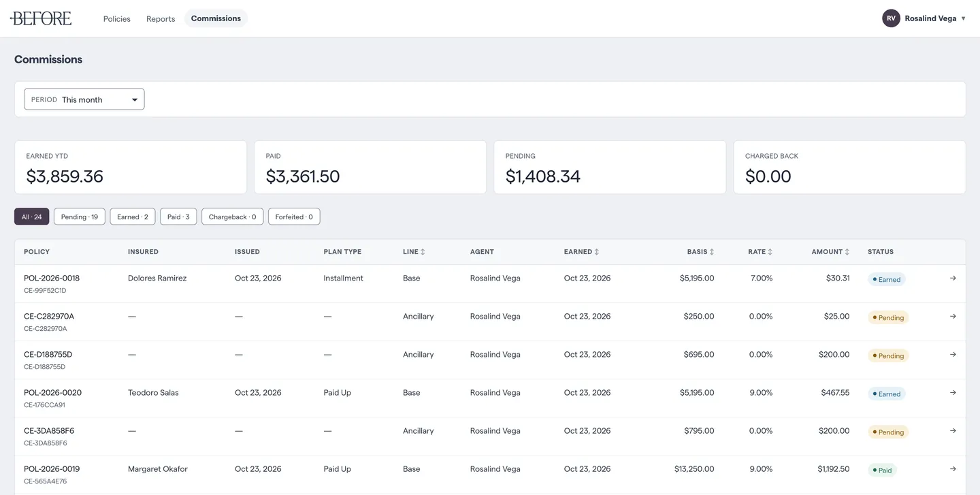Click the CE-D188755D policy entry
The width and height of the screenshot is (980, 495).
(48, 355)
